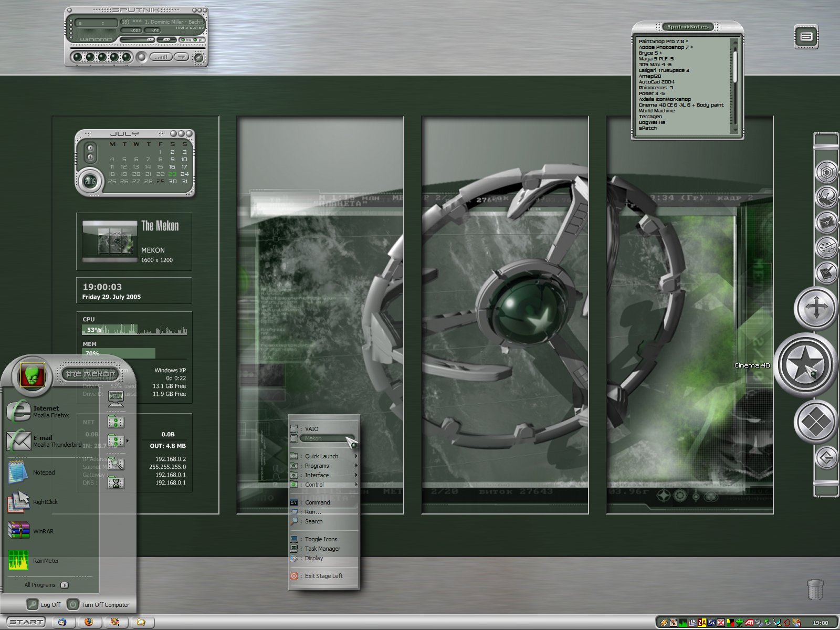
Task: Expand Interface submenu
Action: [324, 475]
